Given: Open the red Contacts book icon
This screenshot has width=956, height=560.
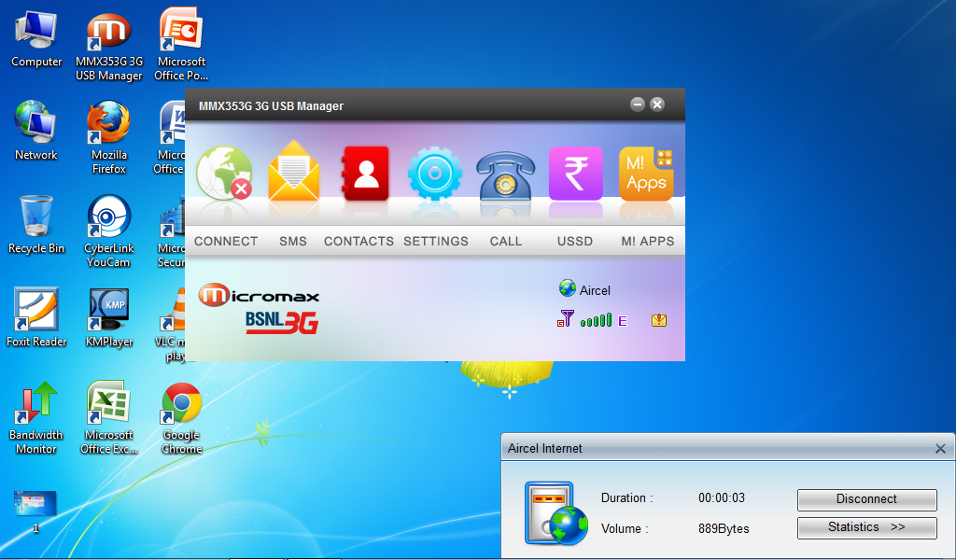Looking at the screenshot, I should 365,173.
